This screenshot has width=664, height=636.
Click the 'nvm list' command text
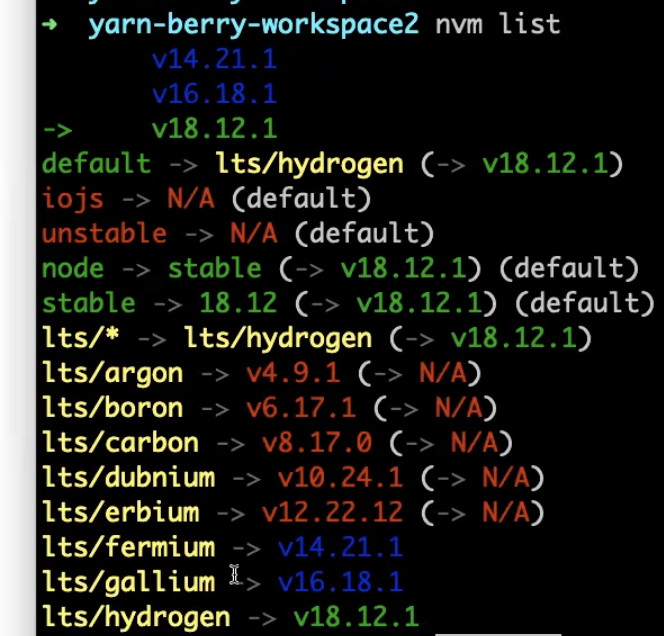498,24
